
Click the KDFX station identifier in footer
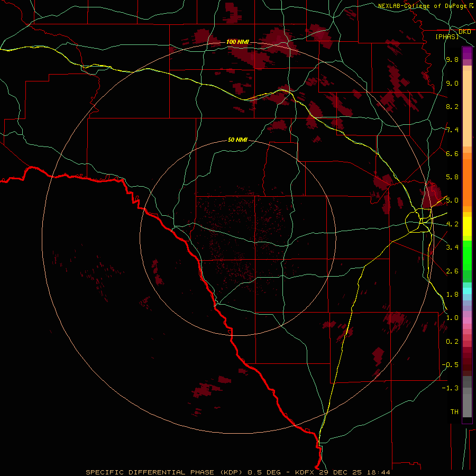(305, 472)
